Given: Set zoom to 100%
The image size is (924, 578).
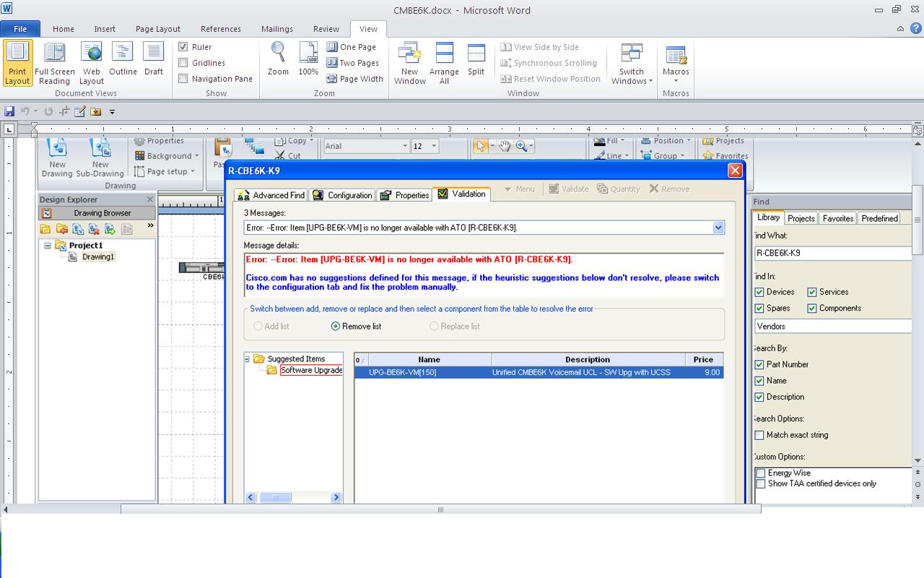Looking at the screenshot, I should click(308, 59).
